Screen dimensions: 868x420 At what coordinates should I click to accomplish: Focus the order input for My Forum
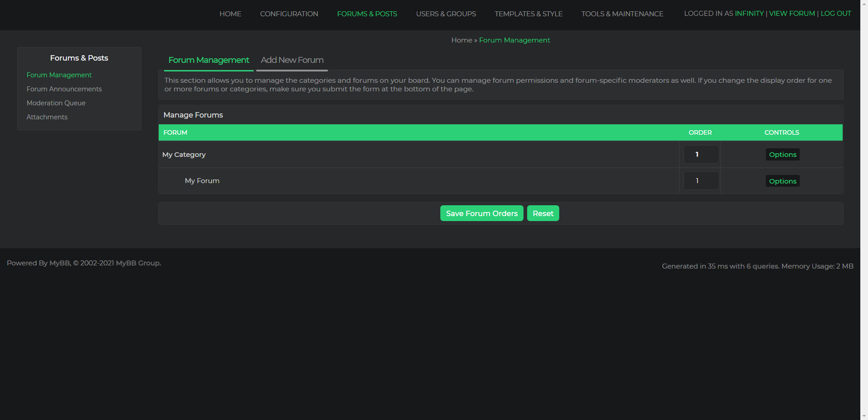(700, 181)
